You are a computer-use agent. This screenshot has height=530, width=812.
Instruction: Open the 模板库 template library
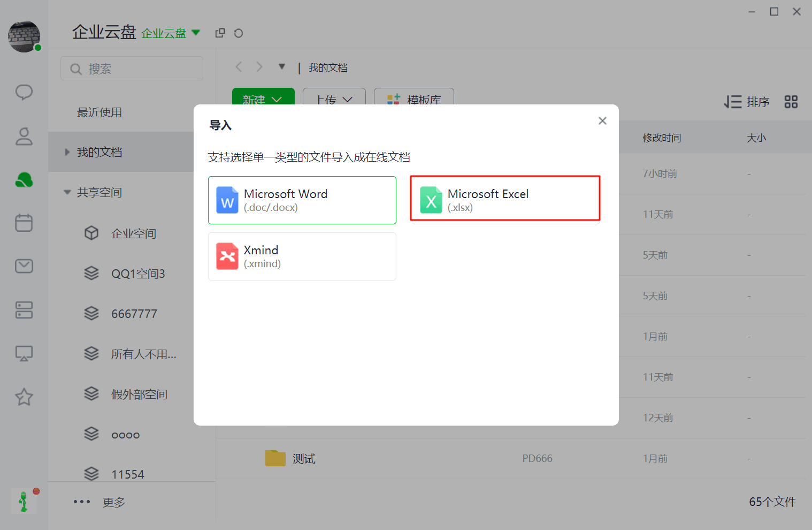(x=414, y=97)
